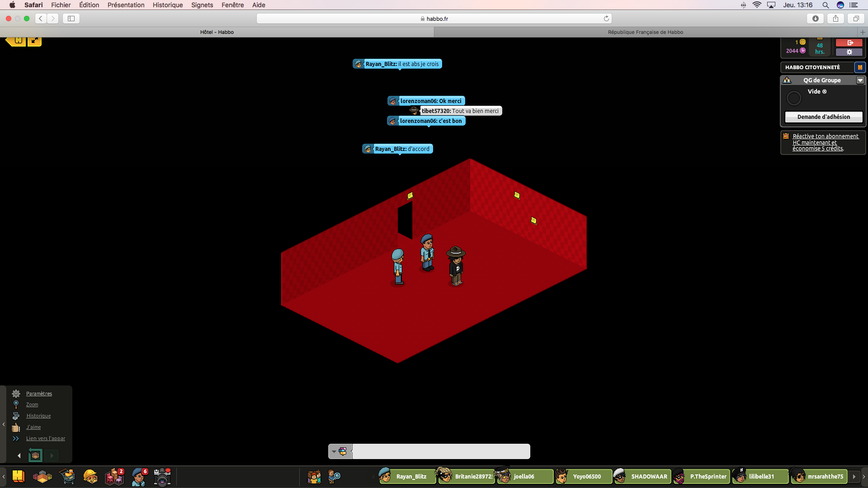Select Fenêtre in Safari menu bar
Screen dimensions: 868x488
(232, 5)
